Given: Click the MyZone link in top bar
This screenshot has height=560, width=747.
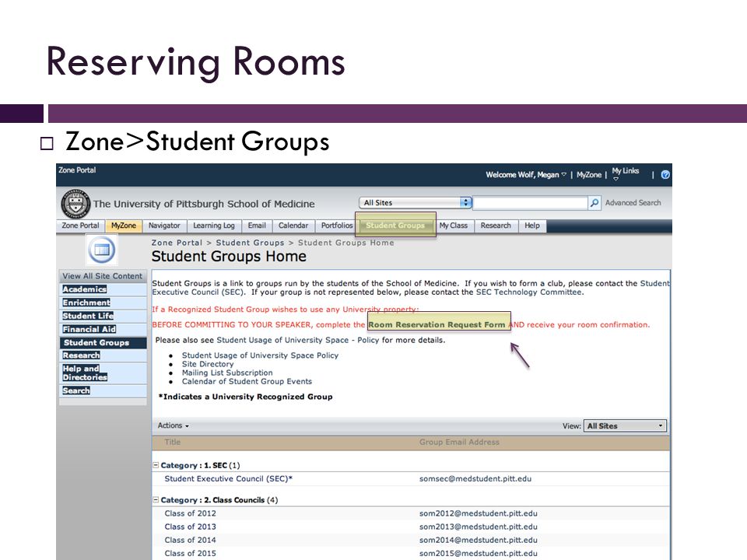Looking at the screenshot, I should 589,175.
